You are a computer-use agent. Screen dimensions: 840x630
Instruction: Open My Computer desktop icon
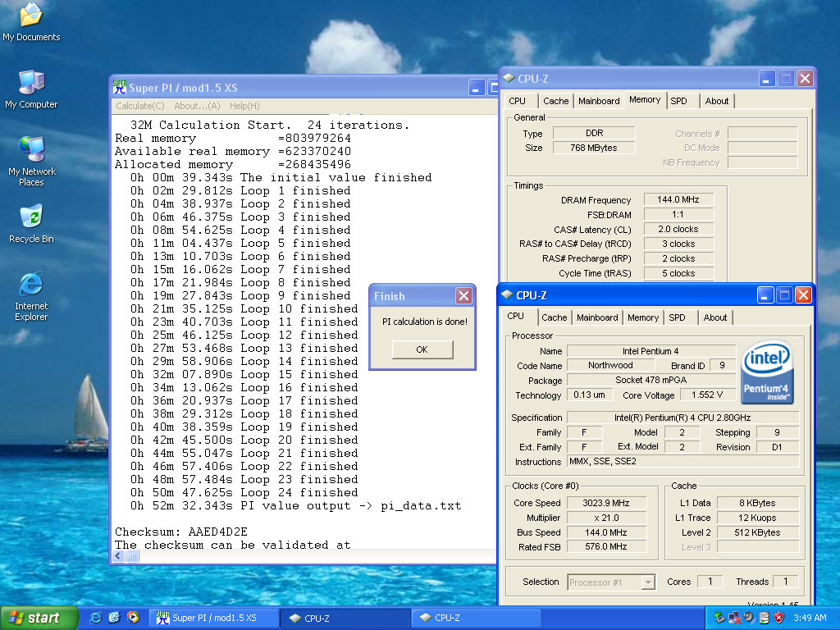[31, 89]
